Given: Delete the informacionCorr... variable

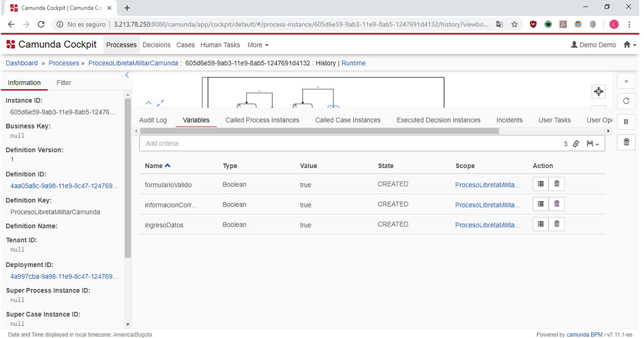Looking at the screenshot, I should point(557,204).
